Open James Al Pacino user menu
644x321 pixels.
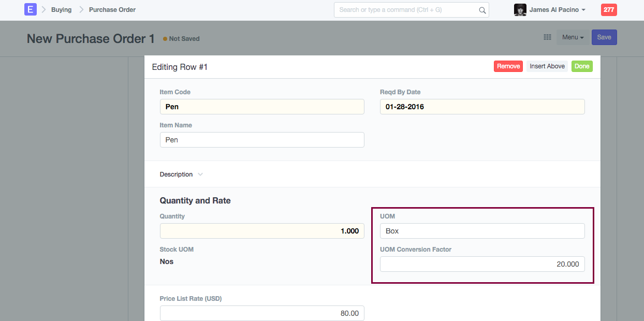click(x=557, y=10)
